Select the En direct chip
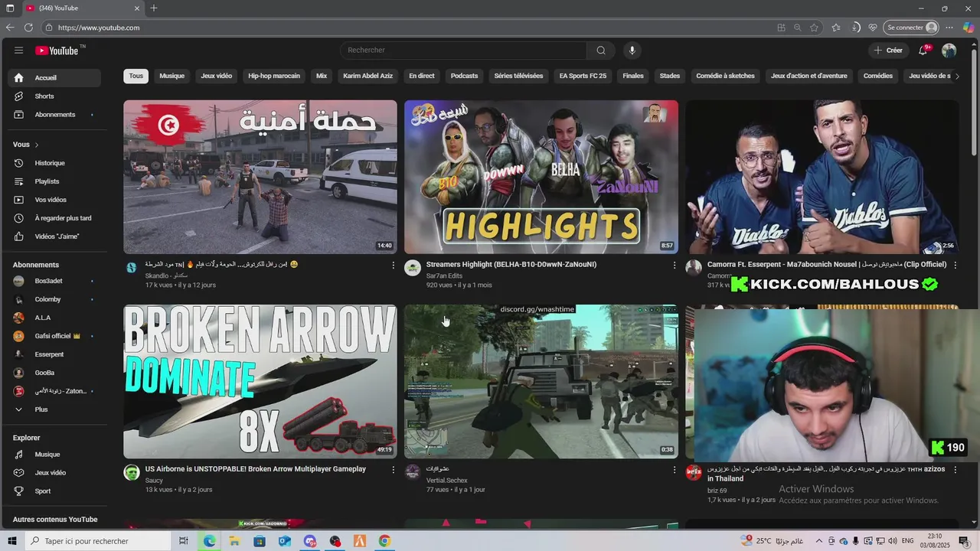The image size is (980, 551). (422, 76)
